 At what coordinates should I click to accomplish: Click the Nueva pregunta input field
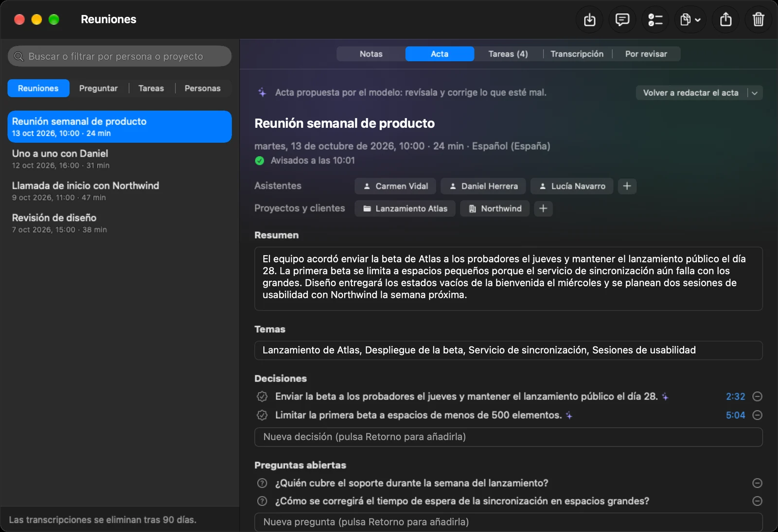pos(508,522)
